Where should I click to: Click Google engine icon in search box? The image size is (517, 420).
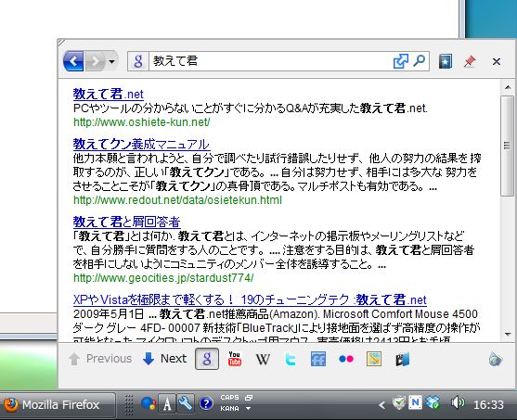(138, 61)
